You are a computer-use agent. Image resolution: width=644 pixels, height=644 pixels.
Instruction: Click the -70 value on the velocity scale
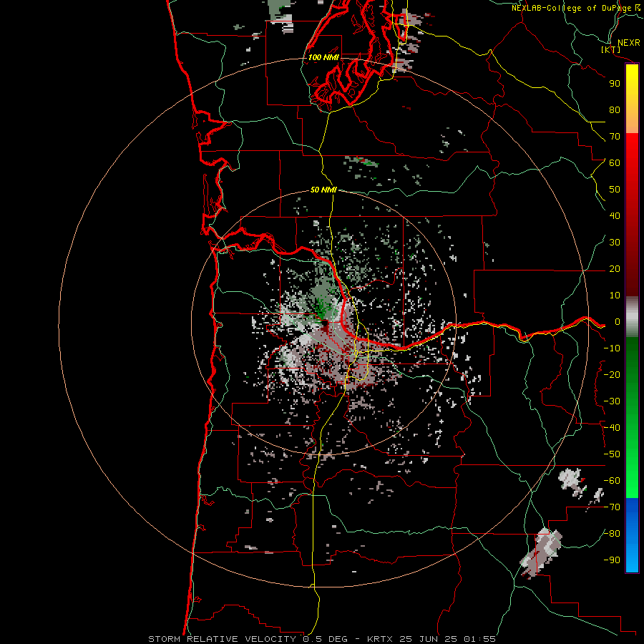[x=612, y=507]
